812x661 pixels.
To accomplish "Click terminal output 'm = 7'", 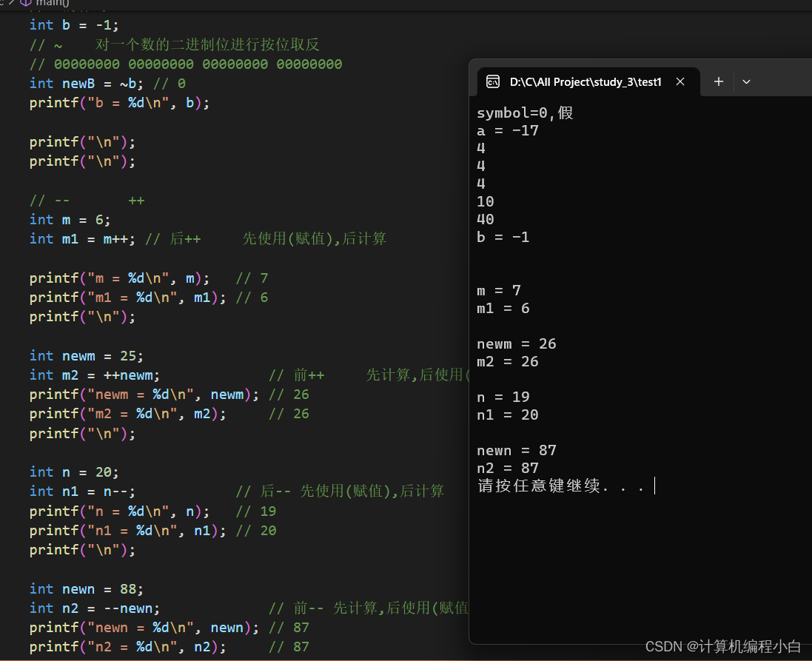I will coord(499,291).
